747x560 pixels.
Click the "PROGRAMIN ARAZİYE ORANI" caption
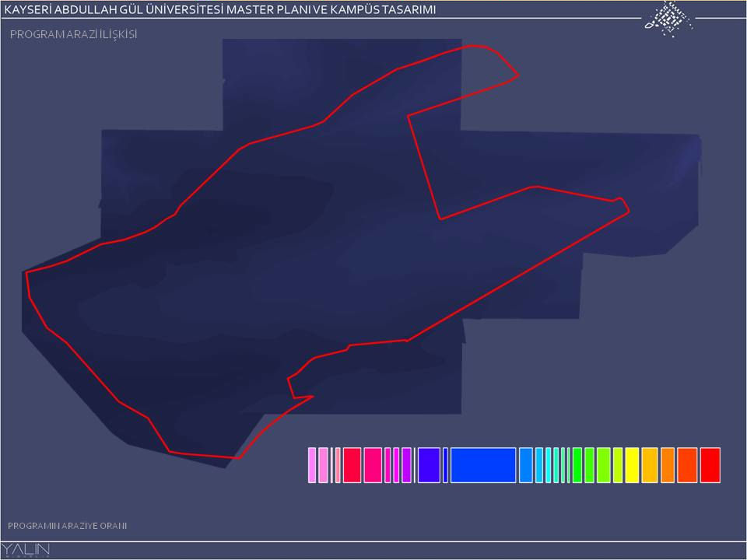click(x=67, y=526)
